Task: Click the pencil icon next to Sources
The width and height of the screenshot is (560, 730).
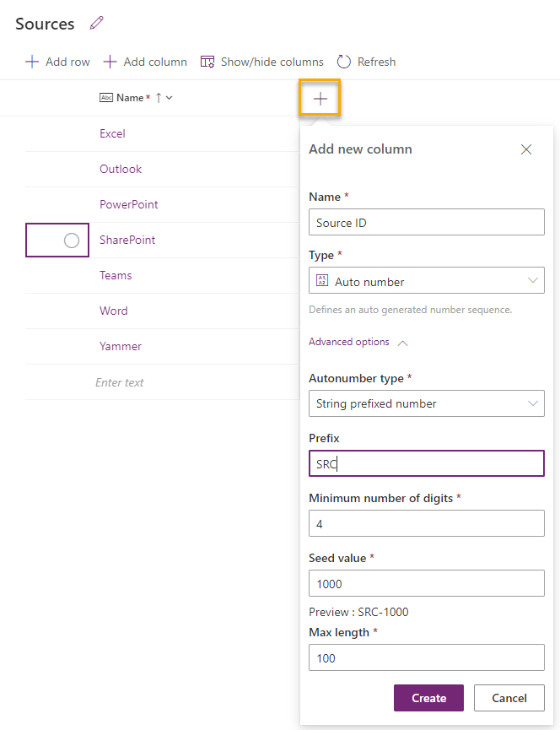Action: click(97, 23)
